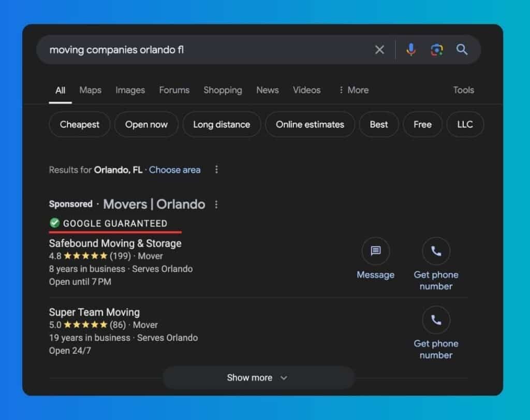The height and width of the screenshot is (420, 530).
Task: Expand the More tabs menu
Action: 354,90
